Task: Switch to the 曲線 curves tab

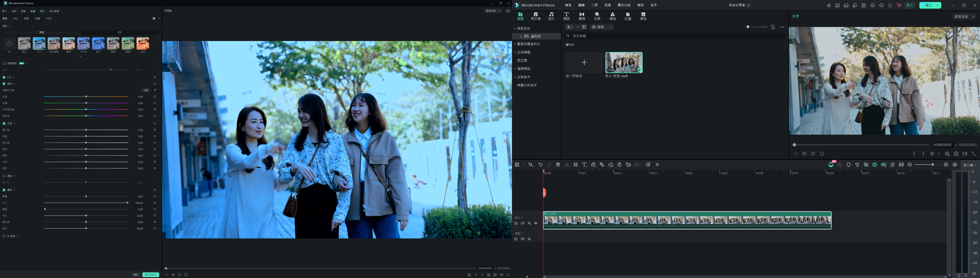Action: coord(27,18)
